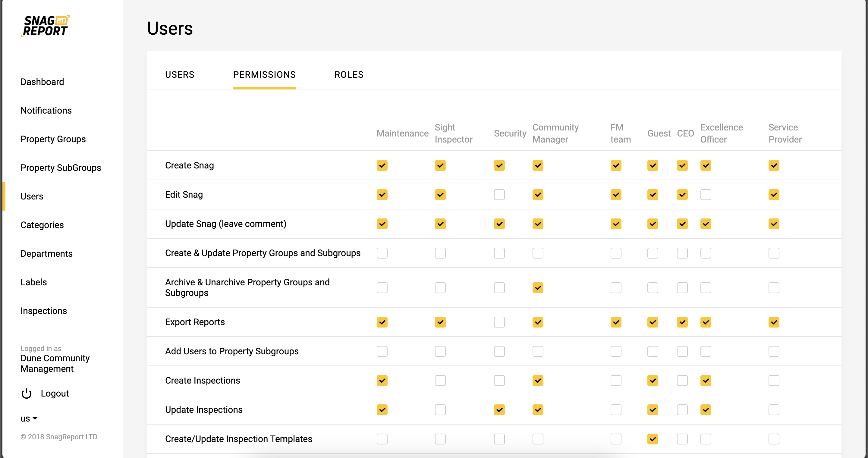This screenshot has width=868, height=458.
Task: Open the Roles tab
Action: [349, 74]
